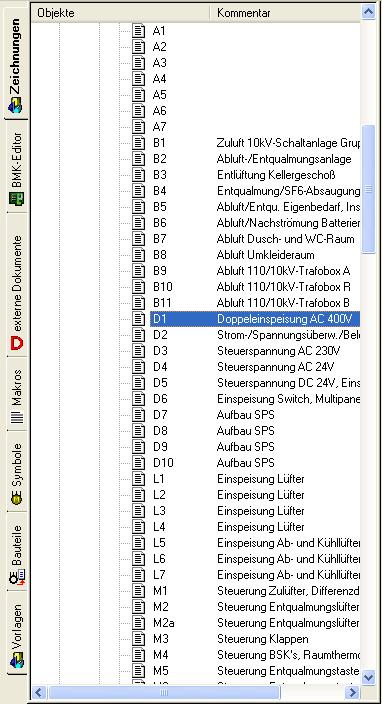Select tree item L2

pos(159,495)
